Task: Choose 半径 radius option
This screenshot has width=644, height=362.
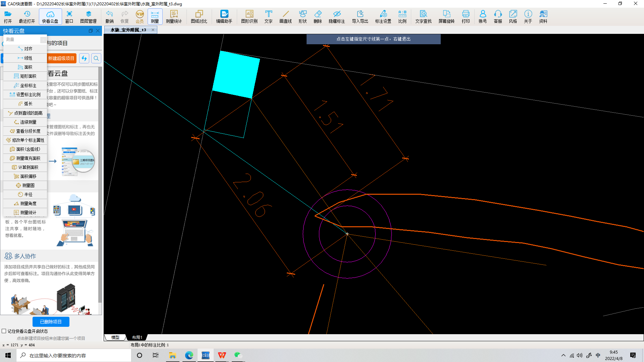Action: (x=25, y=194)
